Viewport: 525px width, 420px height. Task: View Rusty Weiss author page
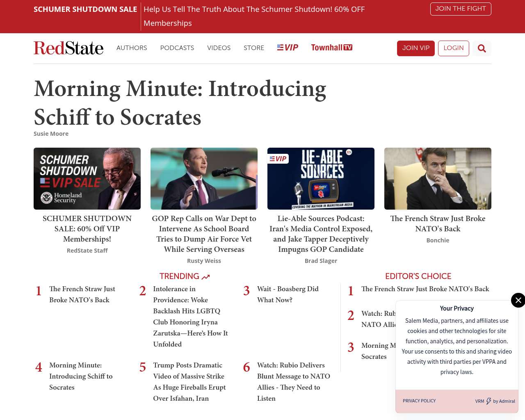click(x=204, y=261)
